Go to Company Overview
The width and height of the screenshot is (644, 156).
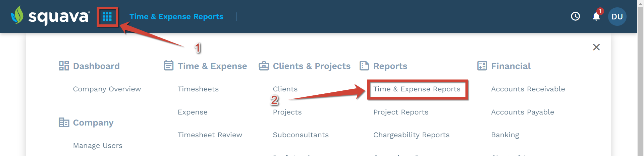107,89
